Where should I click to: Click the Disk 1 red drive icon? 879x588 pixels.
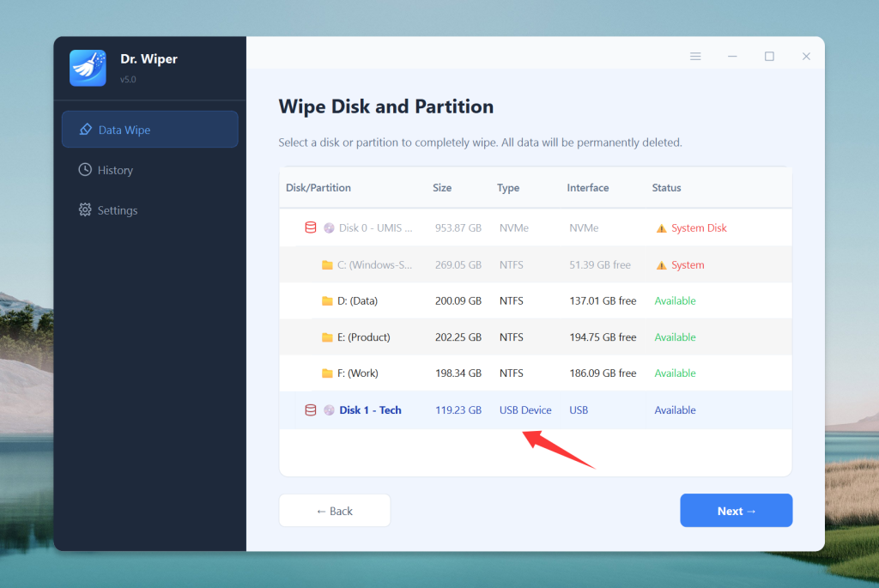[311, 410]
